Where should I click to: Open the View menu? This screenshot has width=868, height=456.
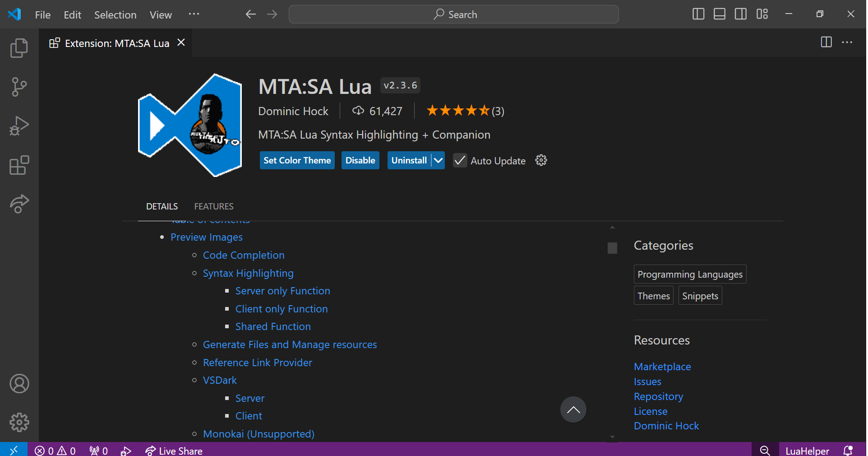(x=161, y=15)
